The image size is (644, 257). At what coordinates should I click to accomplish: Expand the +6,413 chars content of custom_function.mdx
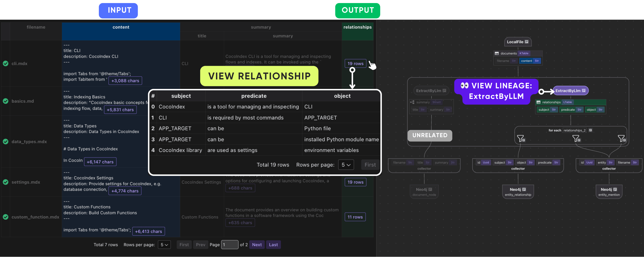[149, 231]
